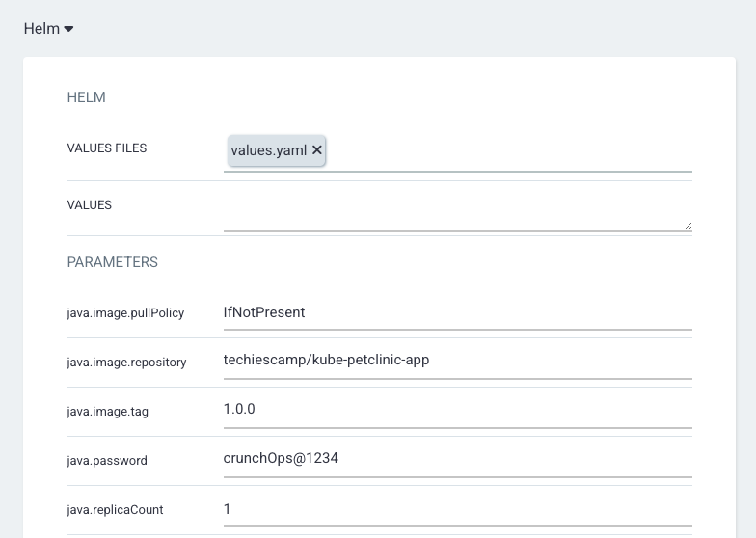Click the VALUES label
Screen dimensions: 756x538
(x=89, y=204)
